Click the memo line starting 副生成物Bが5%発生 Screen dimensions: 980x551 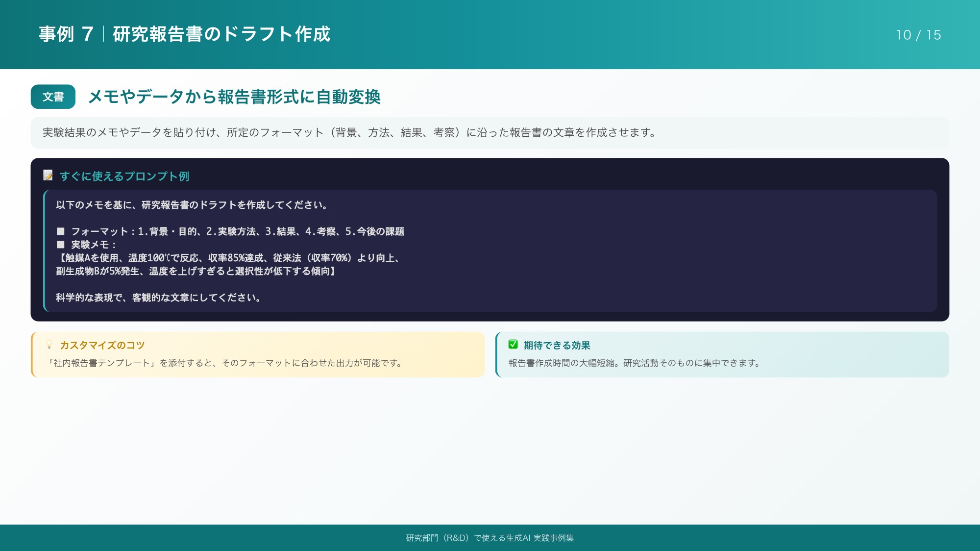[196, 271]
